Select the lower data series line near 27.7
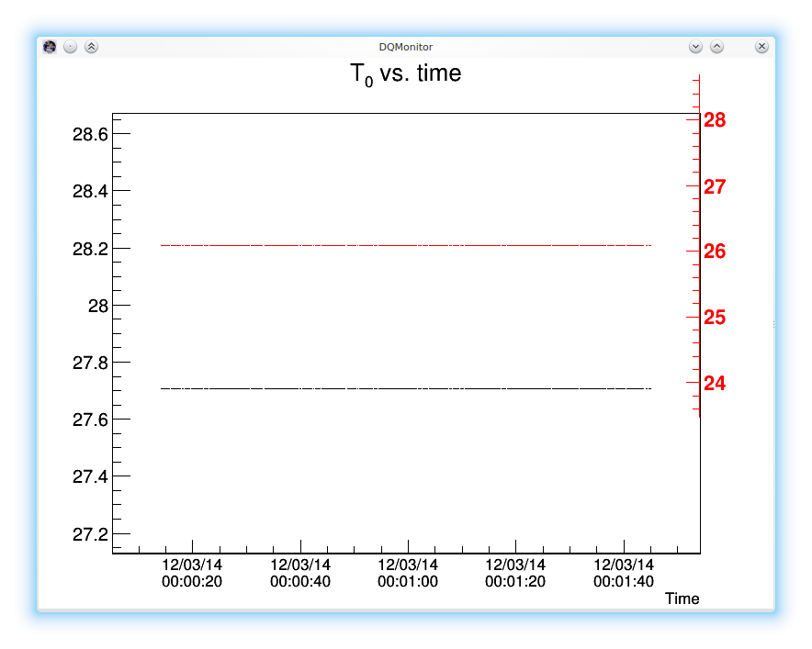This screenshot has height=649, width=812. coord(404,387)
